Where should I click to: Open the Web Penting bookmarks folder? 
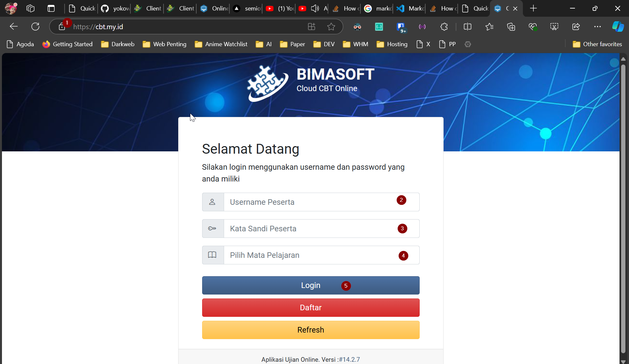(164, 44)
